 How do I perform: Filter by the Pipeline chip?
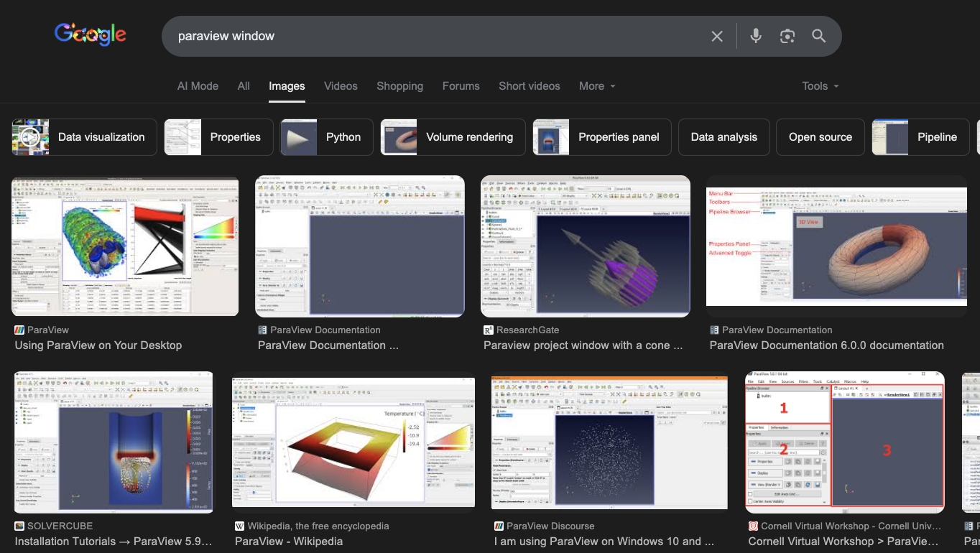click(x=920, y=137)
